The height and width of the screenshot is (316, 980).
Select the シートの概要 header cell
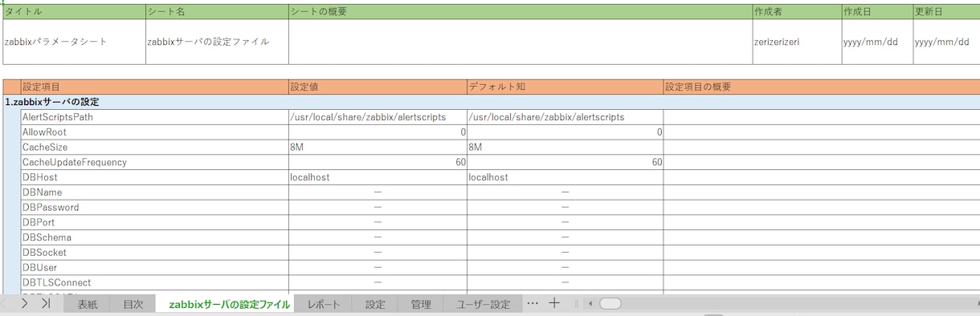521,12
